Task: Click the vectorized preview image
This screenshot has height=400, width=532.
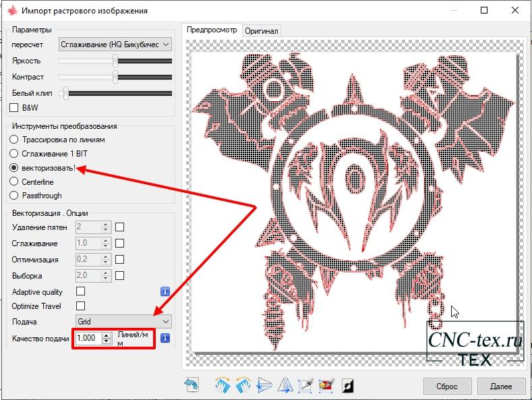Action: (353, 202)
